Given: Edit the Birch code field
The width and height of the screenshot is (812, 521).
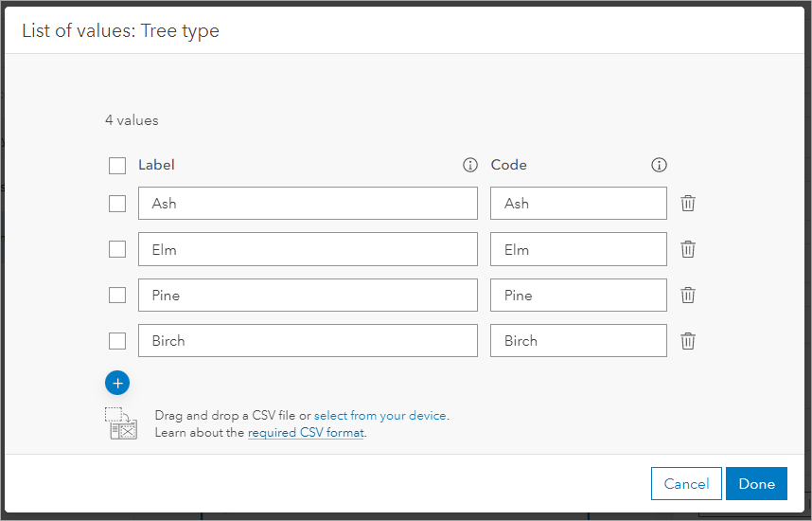Looking at the screenshot, I should [x=578, y=341].
